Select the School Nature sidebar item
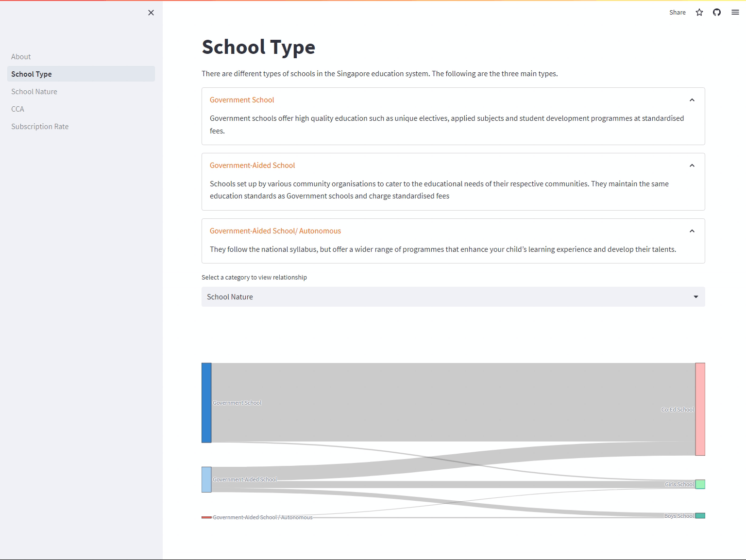 click(x=34, y=91)
